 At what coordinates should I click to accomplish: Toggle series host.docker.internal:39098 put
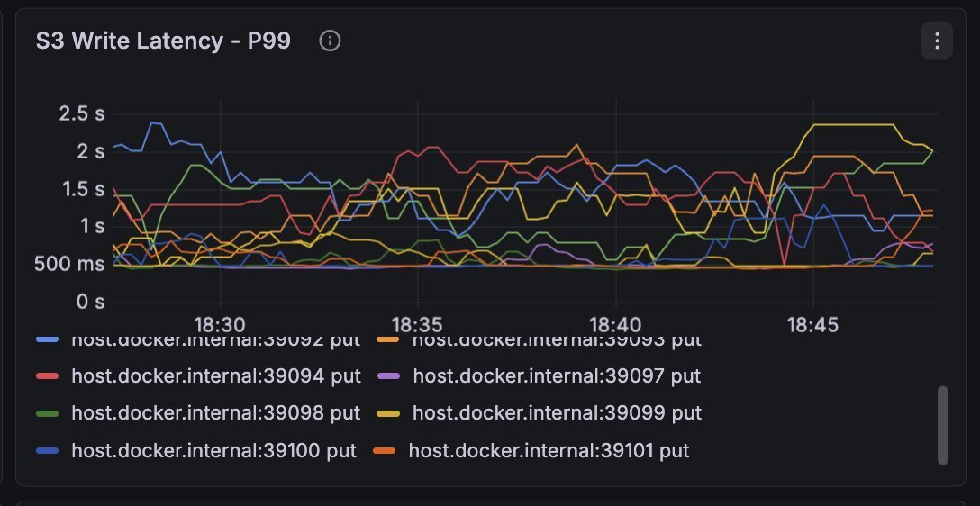click(x=215, y=413)
